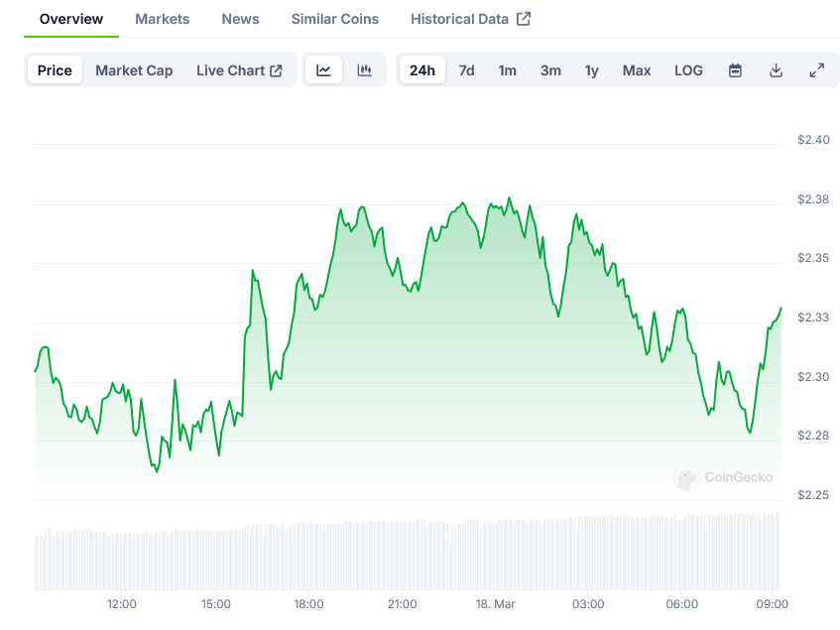
Task: Click the $2.33 price axis label
Action: pos(813,317)
